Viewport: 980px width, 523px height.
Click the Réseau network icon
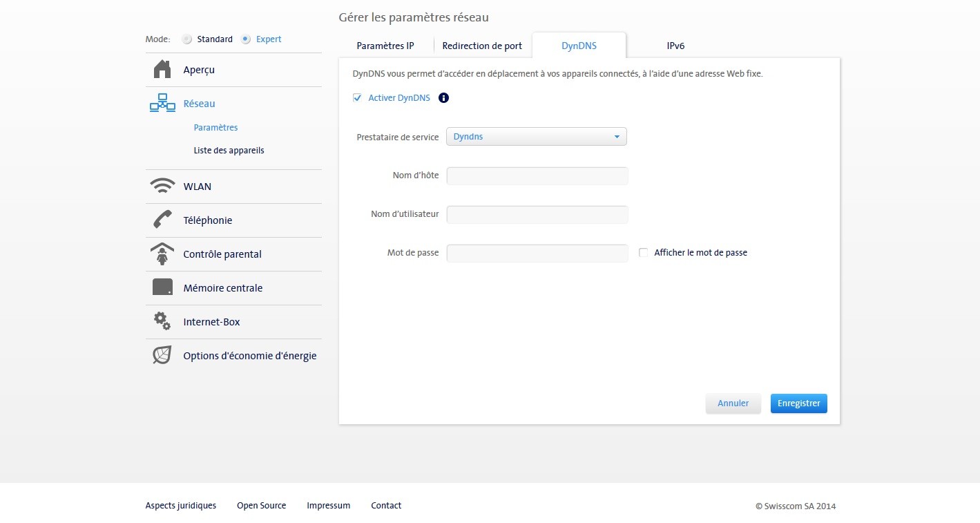[x=162, y=104]
